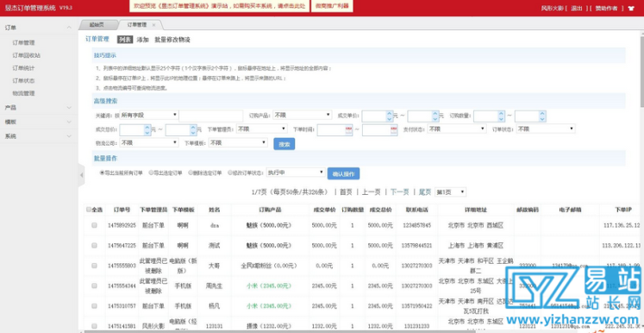Viewport: 644px width, 333px height.
Task: Tick checkbox for order 1475647225
Action: point(95,245)
